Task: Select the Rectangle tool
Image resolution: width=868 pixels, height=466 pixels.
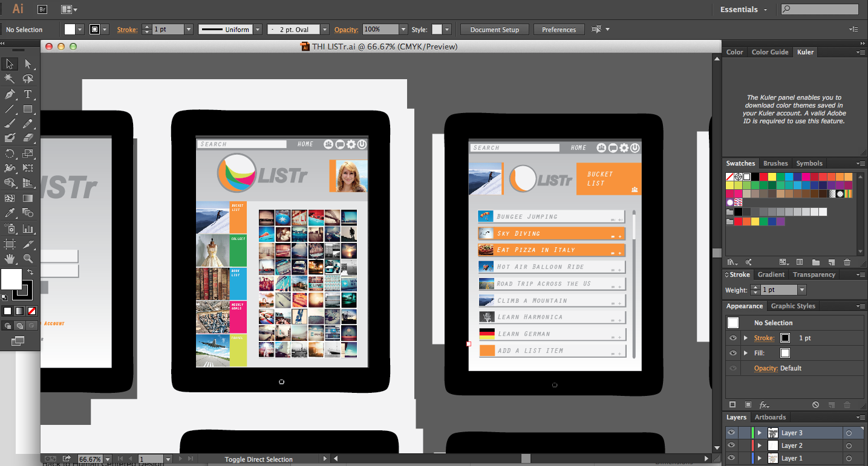Action: 28,109
